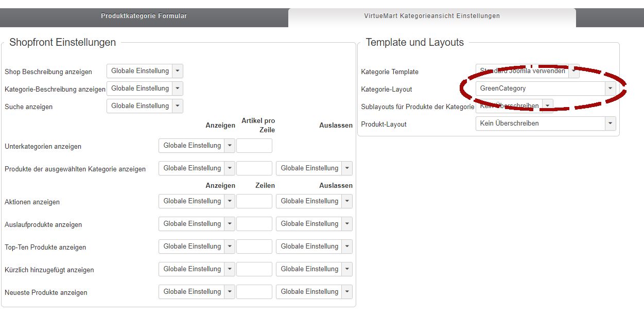Open Sublayouts für Produkte der Kategorie dropdown
This screenshot has width=644, height=317.
point(514,106)
